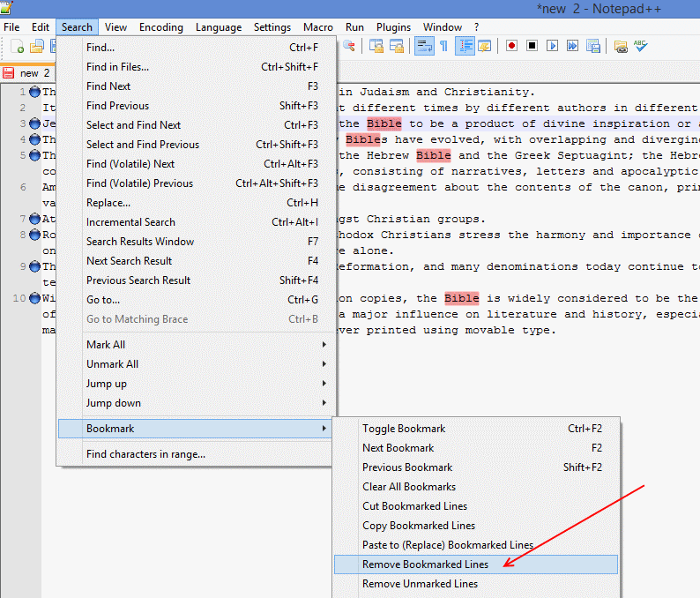Expand the Jump up submenu arrow
Viewport: 700px width, 598px height.
click(x=324, y=383)
